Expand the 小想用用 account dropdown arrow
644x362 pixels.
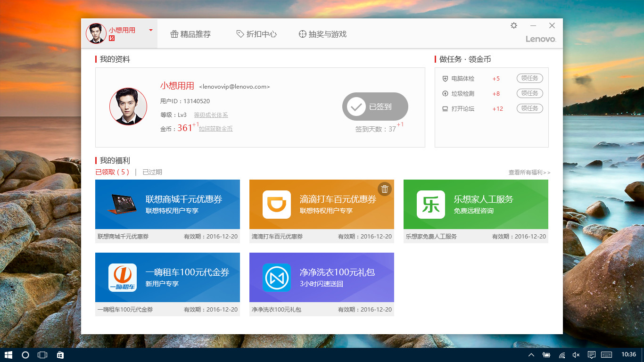coord(151,30)
